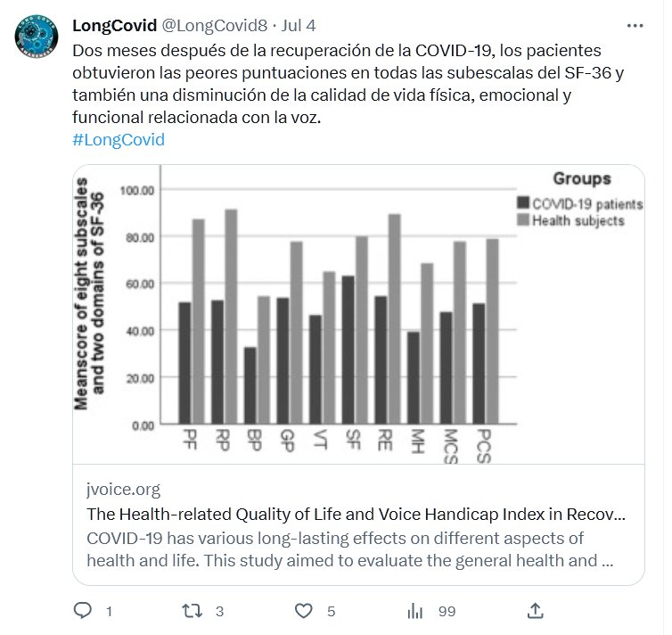
Task: Click the retweet arrows icon
Action: pos(193,611)
